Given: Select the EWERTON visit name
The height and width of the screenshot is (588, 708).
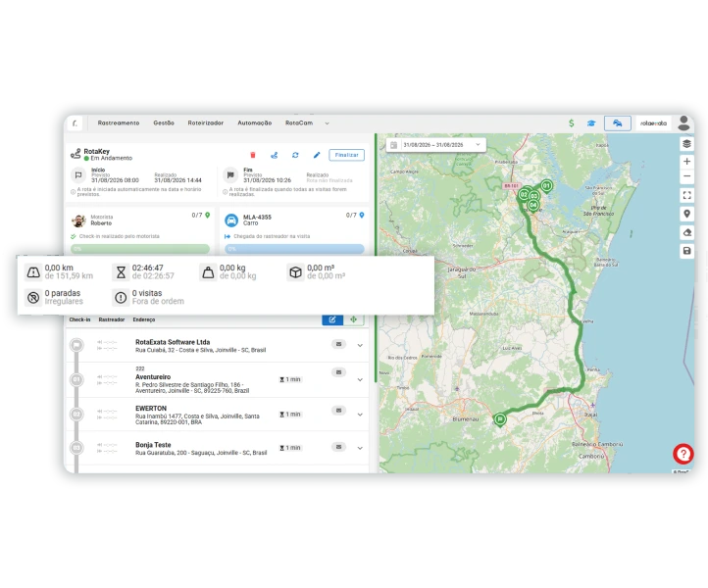Looking at the screenshot, I should pyautogui.click(x=151, y=409).
